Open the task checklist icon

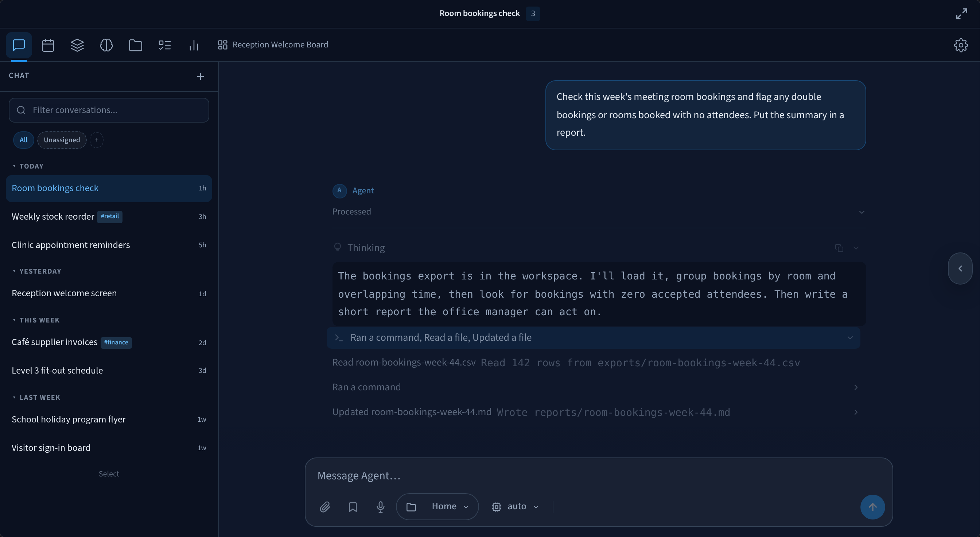pyautogui.click(x=165, y=45)
